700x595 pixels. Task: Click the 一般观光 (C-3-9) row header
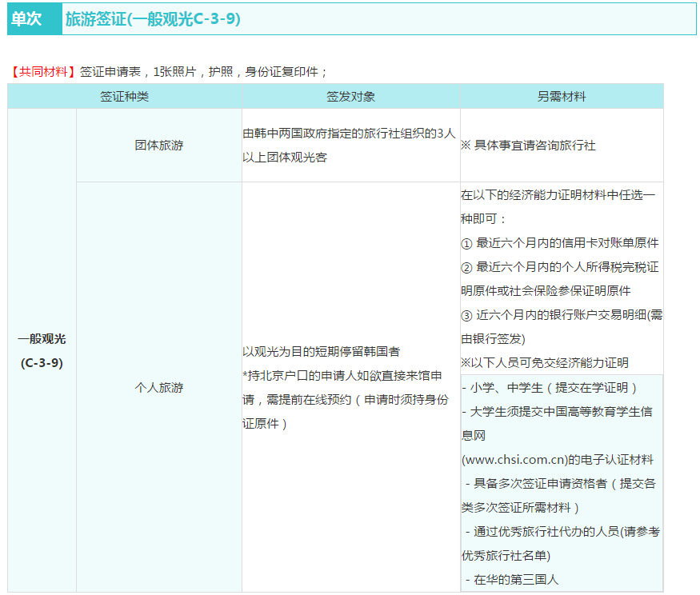[x=42, y=351]
